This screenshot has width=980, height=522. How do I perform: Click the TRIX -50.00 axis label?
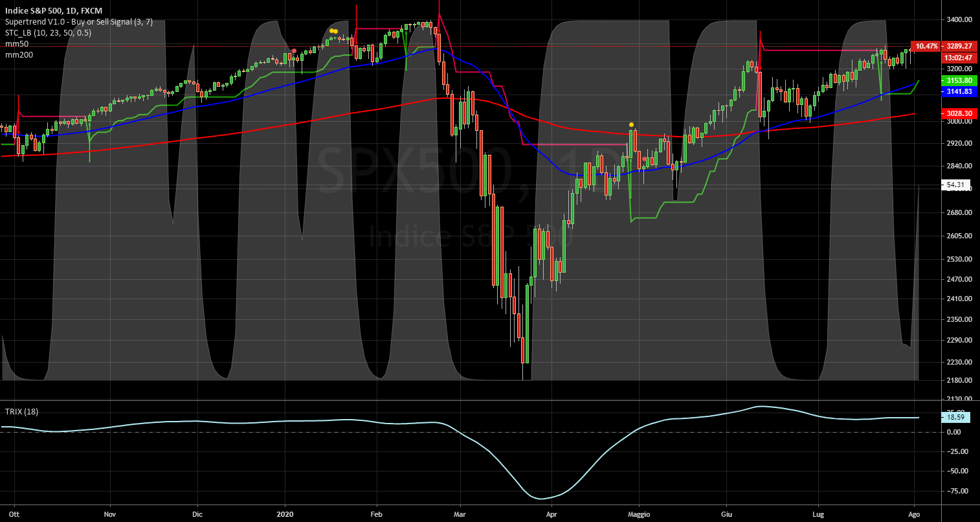coord(957,471)
